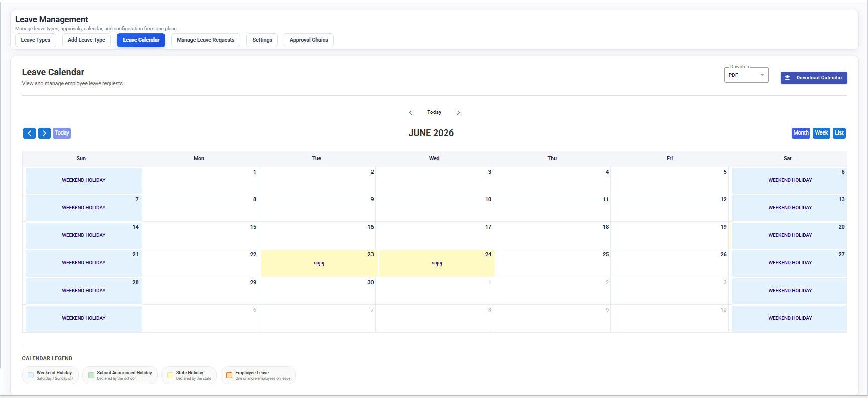Click date number 15 in calendar
The width and height of the screenshot is (868, 398).
tap(253, 227)
